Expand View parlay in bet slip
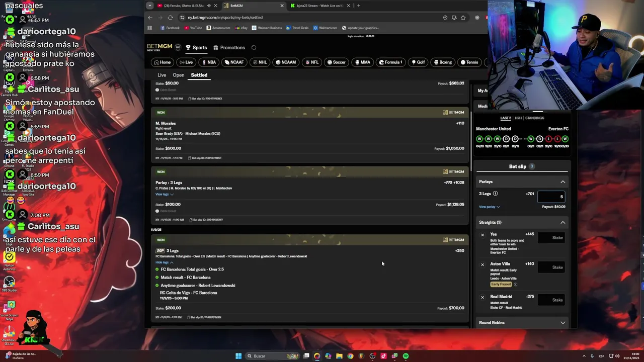644x362 pixels. pos(489,207)
